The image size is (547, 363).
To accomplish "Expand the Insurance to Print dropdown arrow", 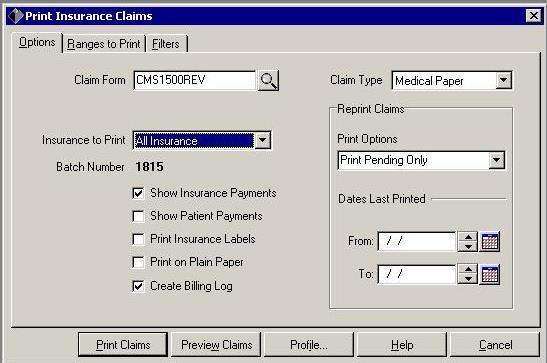I will pos(262,141).
